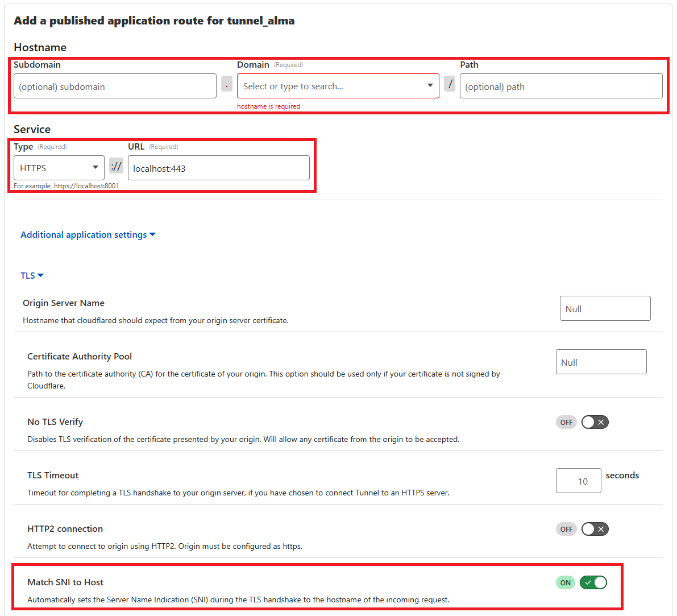Enable the No TLS Verify switch
The image size is (677, 616).
tap(595, 421)
